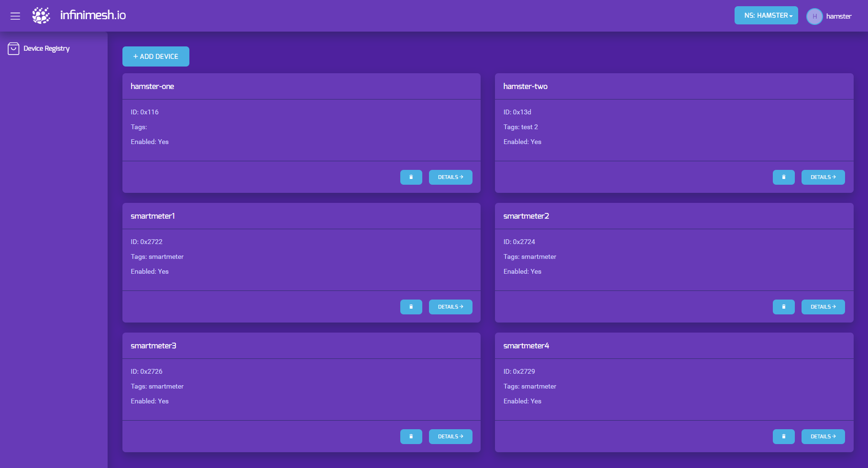Open DETAILS for smartmeter3

click(450, 436)
